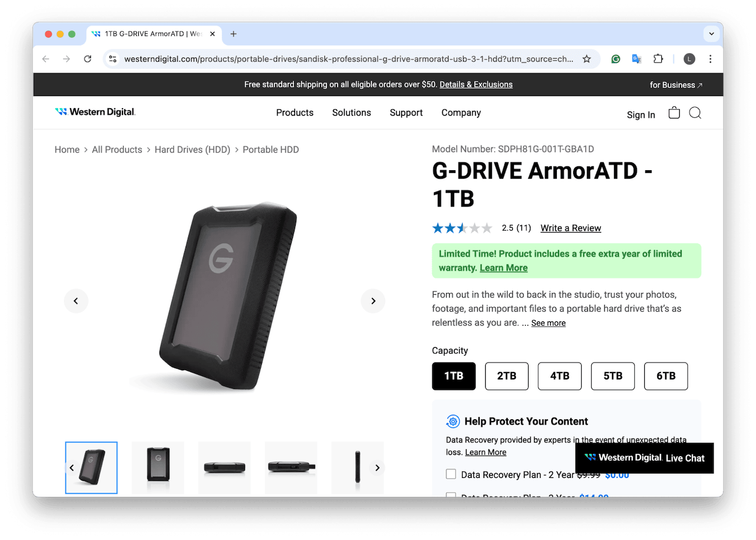
Task: Bookmark the page using the star icon
Action: pos(586,59)
